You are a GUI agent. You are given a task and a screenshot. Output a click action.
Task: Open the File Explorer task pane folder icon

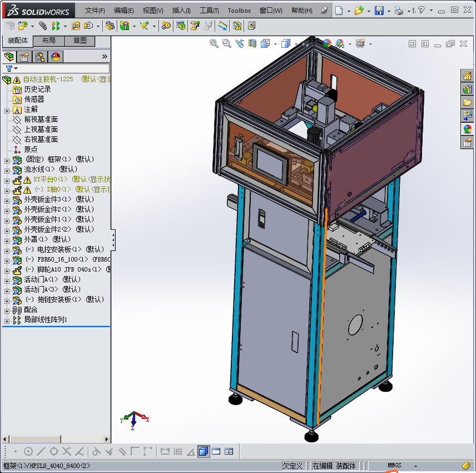(x=468, y=102)
